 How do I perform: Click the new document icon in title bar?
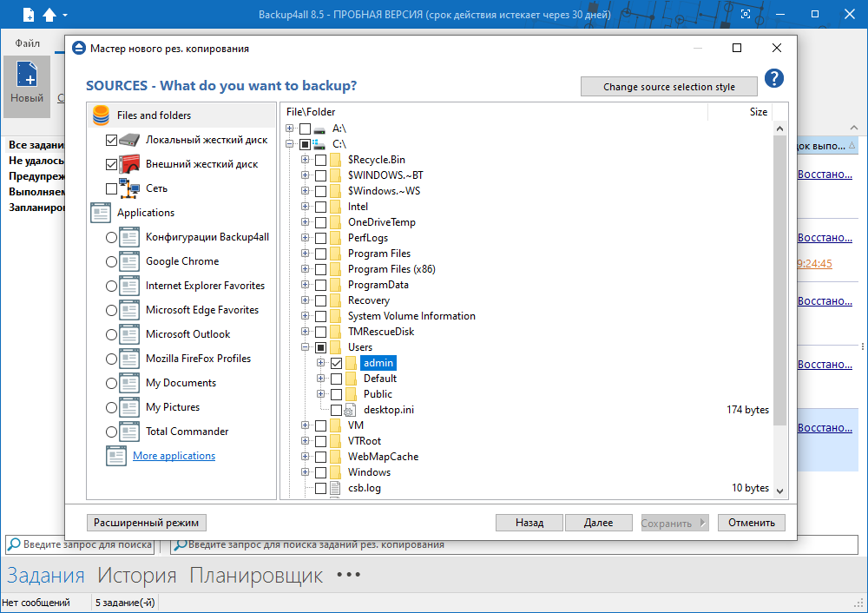pos(29,15)
